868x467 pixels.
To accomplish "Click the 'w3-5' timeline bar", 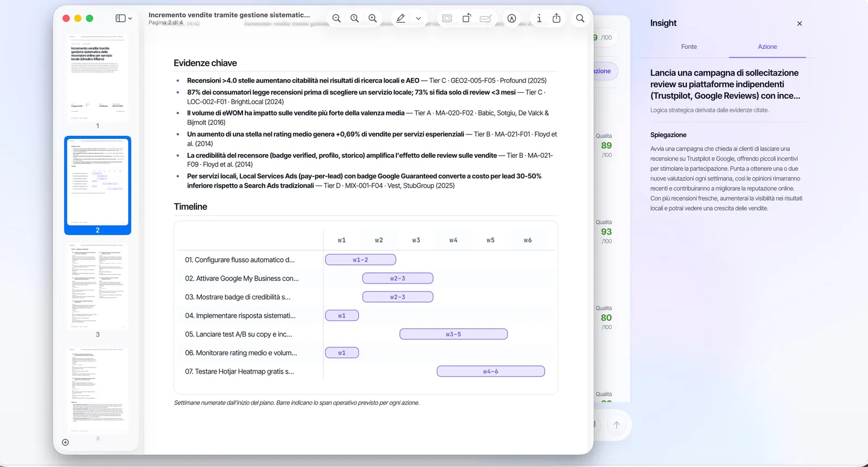I will pyautogui.click(x=454, y=334).
